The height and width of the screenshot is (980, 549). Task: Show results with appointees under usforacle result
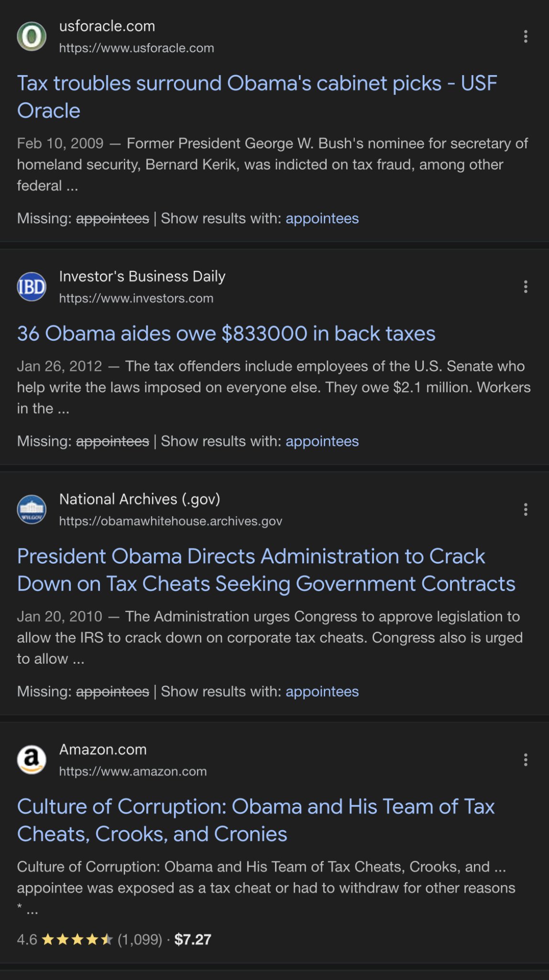[322, 218]
